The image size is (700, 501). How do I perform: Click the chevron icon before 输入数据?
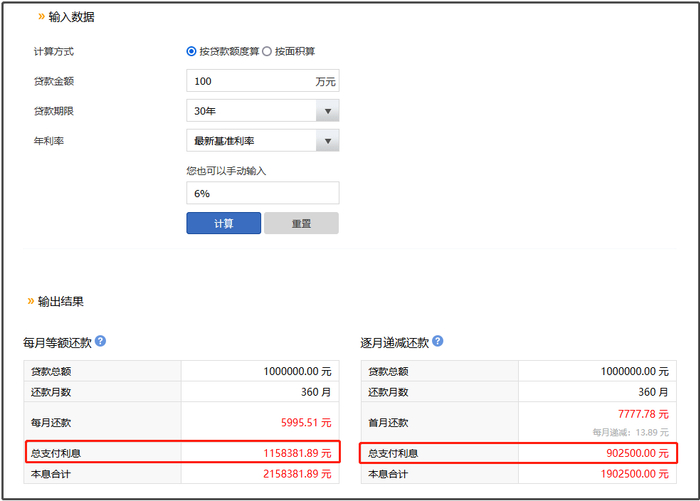41,17
